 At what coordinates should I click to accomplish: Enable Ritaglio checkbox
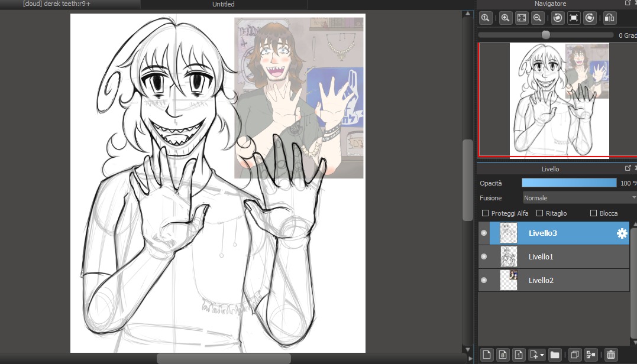pos(539,213)
